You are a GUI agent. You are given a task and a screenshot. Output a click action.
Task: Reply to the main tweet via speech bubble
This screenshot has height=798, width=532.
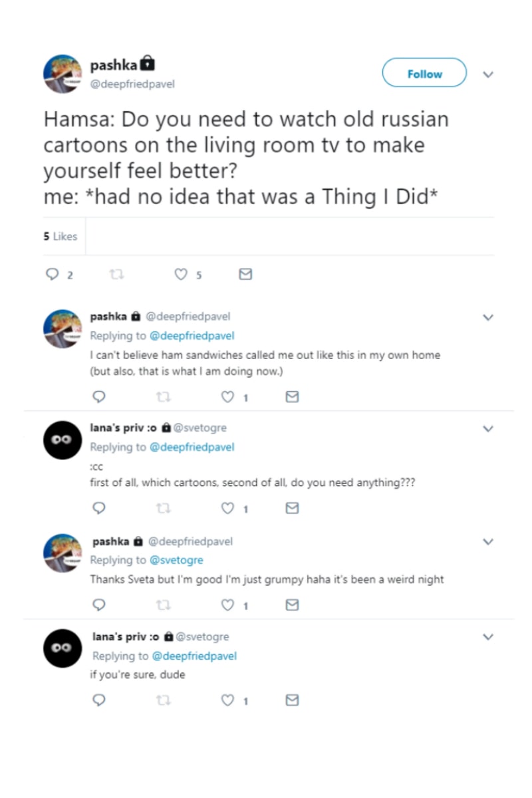tap(51, 274)
